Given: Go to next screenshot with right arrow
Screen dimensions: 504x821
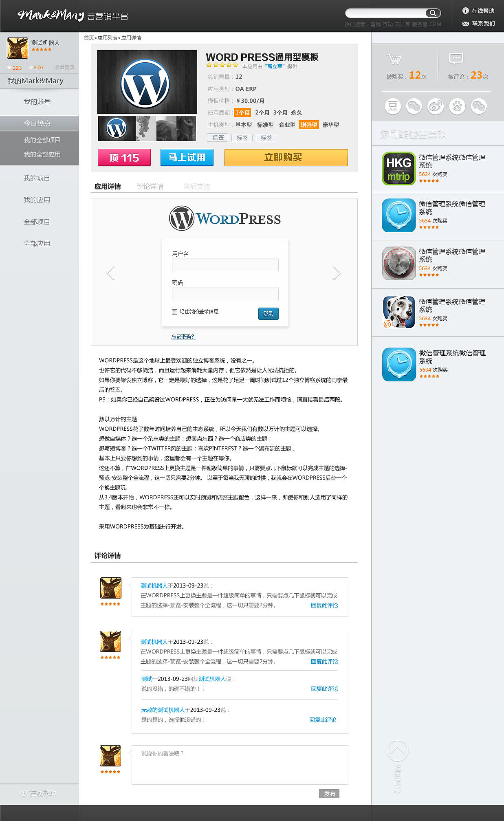Looking at the screenshot, I should click(336, 273).
